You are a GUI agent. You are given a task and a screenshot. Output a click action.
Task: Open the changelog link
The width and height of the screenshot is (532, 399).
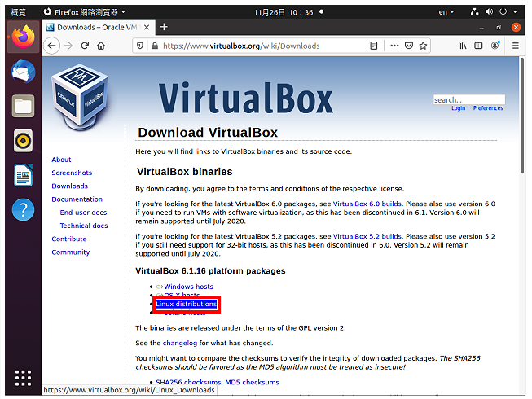[x=180, y=343]
